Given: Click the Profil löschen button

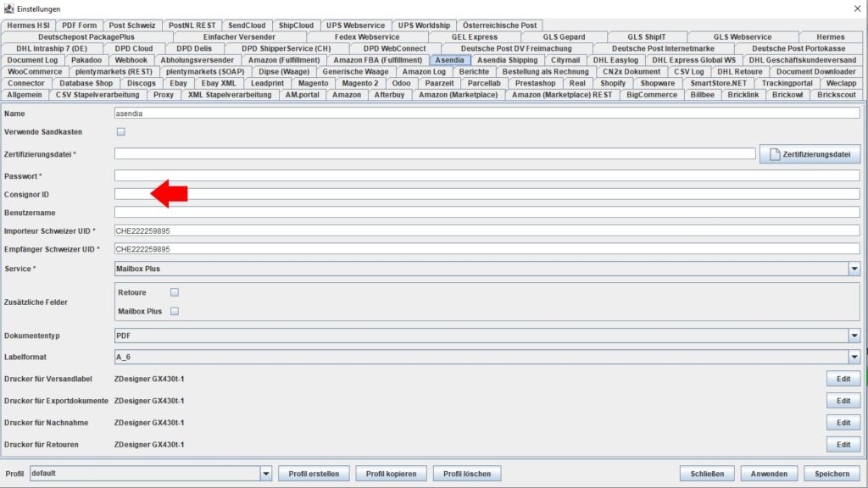Looking at the screenshot, I should tap(467, 474).
